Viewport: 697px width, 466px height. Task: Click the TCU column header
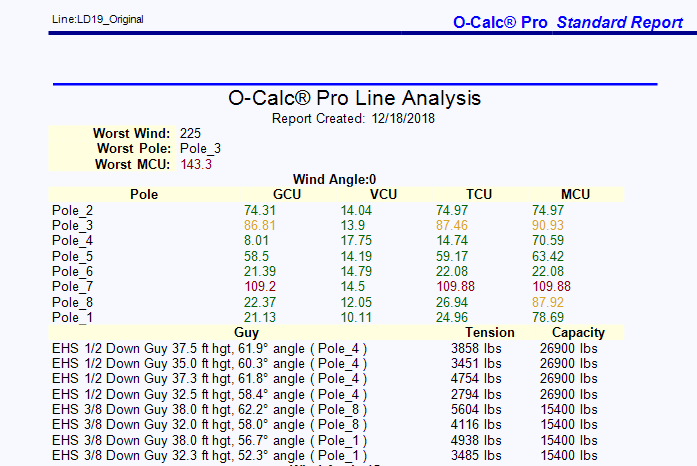click(479, 195)
